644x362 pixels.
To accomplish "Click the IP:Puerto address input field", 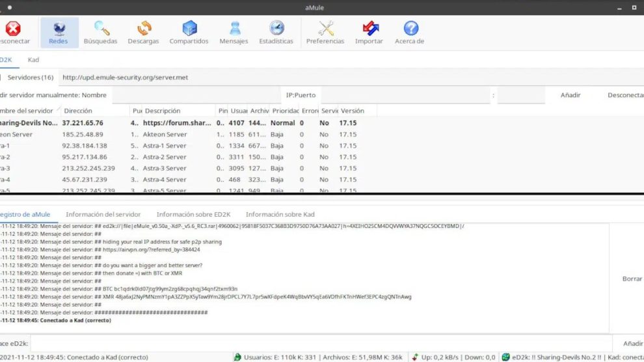I will (405, 95).
